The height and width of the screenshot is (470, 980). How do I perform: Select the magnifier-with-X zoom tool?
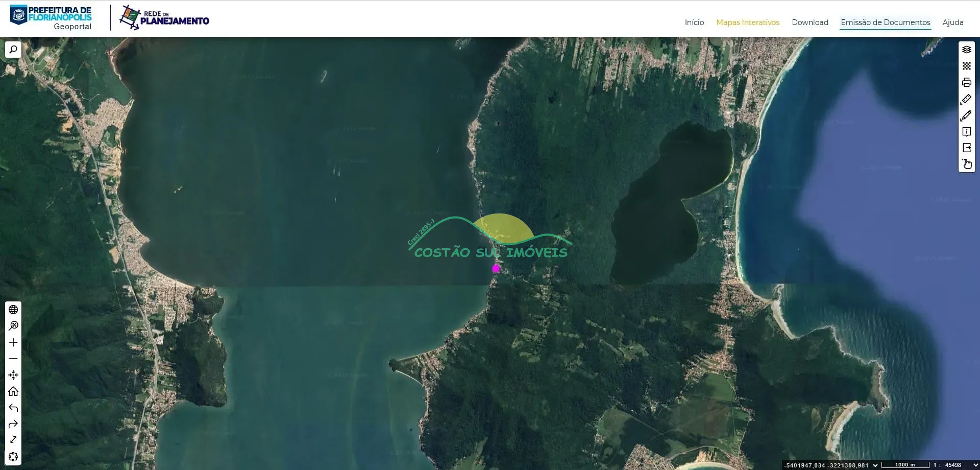point(13,326)
